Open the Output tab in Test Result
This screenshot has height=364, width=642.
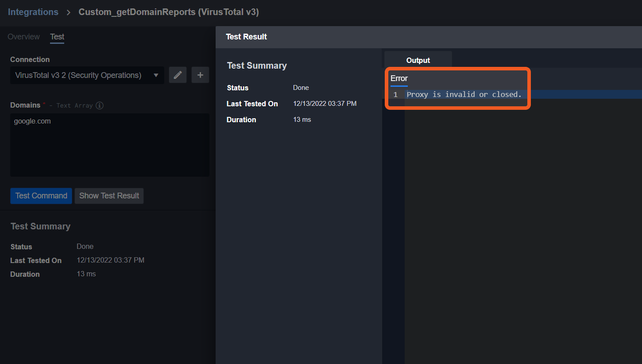click(x=418, y=60)
